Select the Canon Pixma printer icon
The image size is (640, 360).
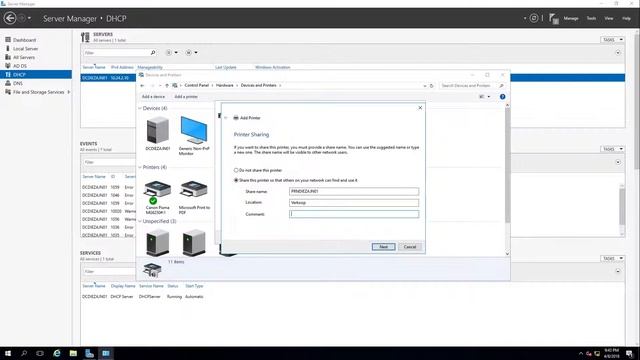pyautogui.click(x=158, y=192)
